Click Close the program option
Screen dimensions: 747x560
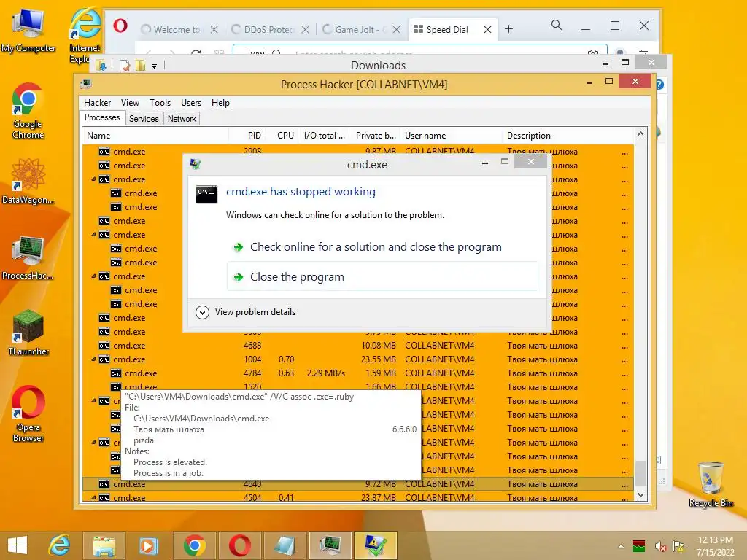pyautogui.click(x=382, y=276)
